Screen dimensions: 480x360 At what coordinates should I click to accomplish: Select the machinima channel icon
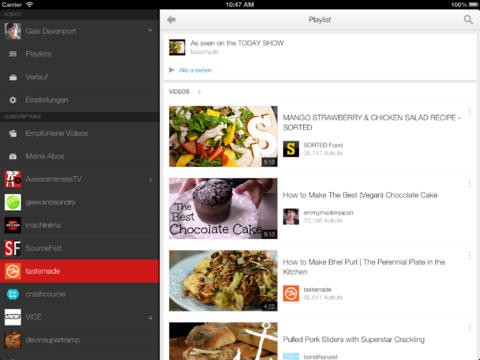[x=13, y=225]
